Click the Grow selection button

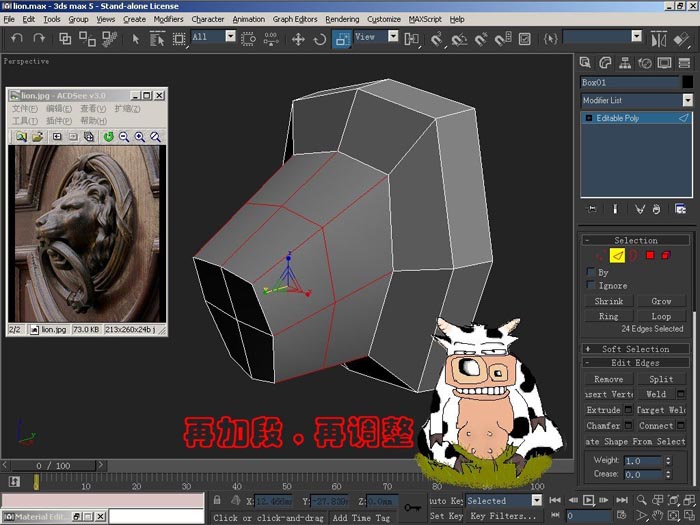click(661, 301)
